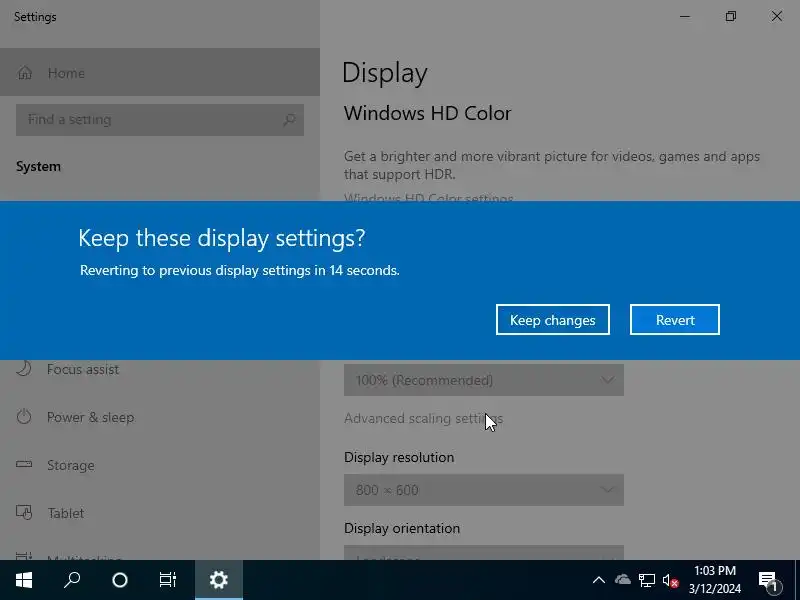The height and width of the screenshot is (600, 800).
Task: Select the Settings gear taskbar icon
Action: 219,580
